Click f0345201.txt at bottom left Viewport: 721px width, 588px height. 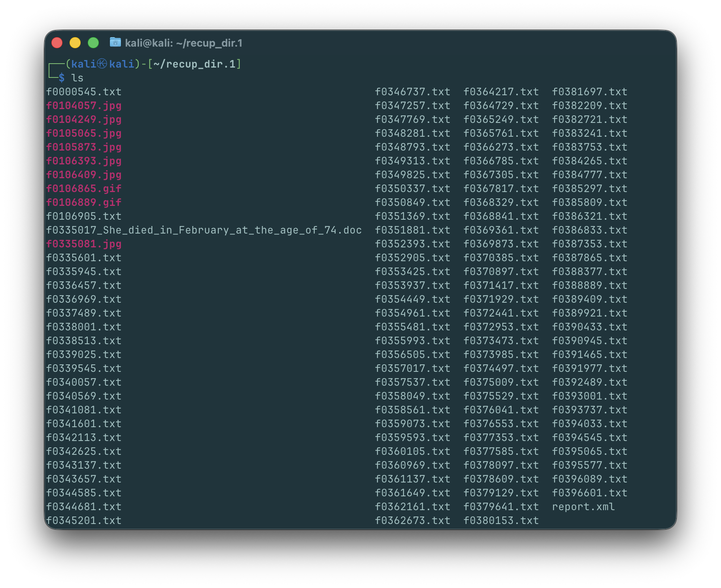84,520
